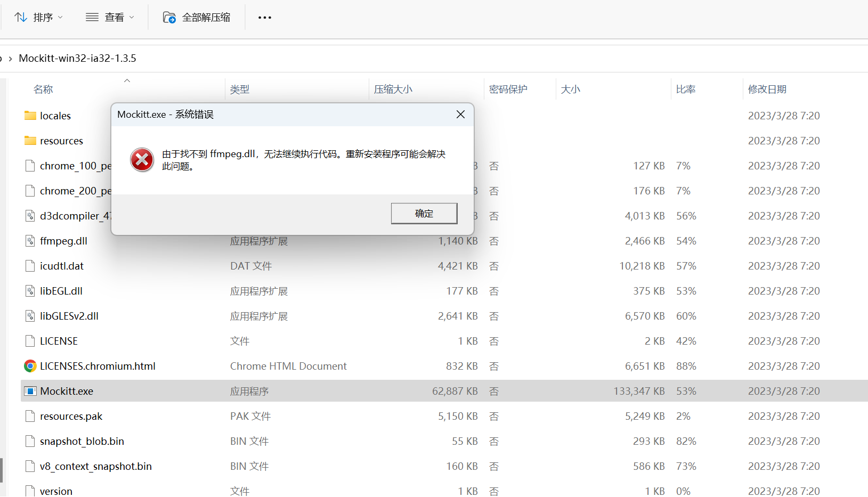Select the resources folder name
The height and width of the screenshot is (497, 868).
61,141
